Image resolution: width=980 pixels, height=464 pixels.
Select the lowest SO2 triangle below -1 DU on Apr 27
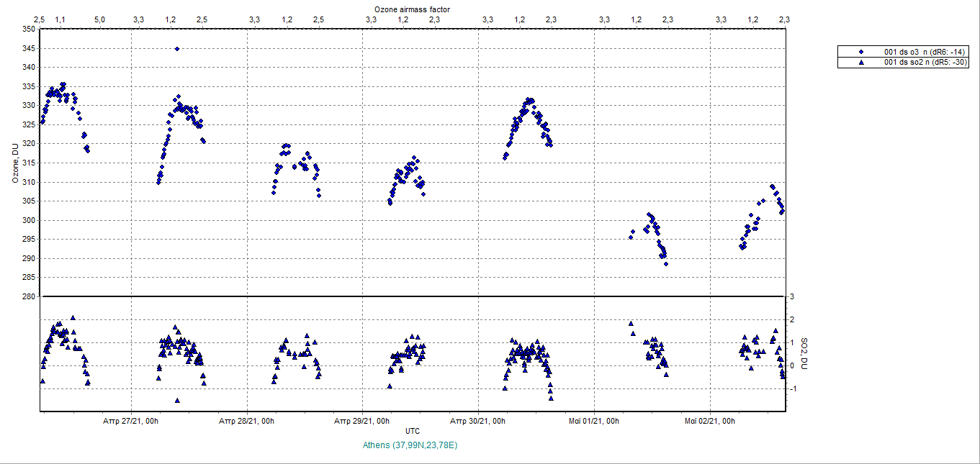(x=177, y=401)
